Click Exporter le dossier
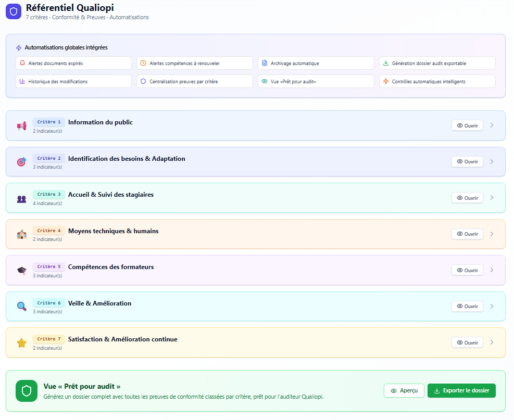The height and width of the screenshot is (420, 514). coord(461,390)
